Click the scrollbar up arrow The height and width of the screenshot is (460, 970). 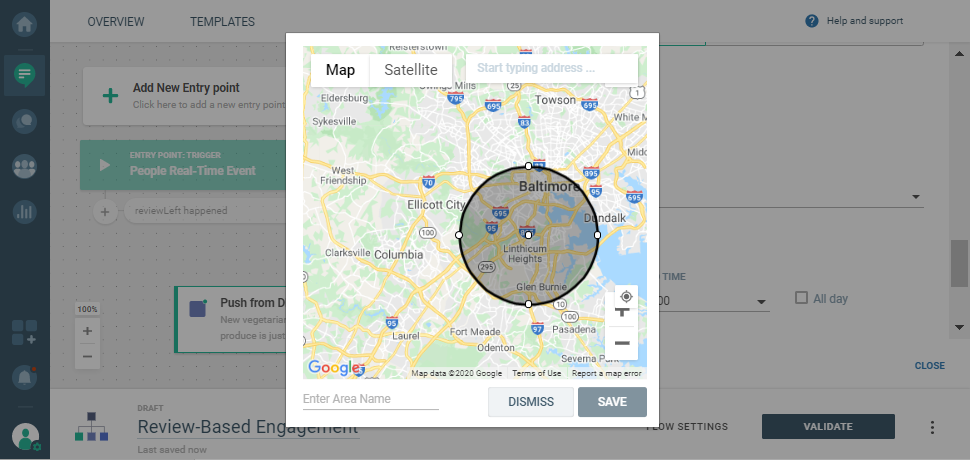click(959, 54)
